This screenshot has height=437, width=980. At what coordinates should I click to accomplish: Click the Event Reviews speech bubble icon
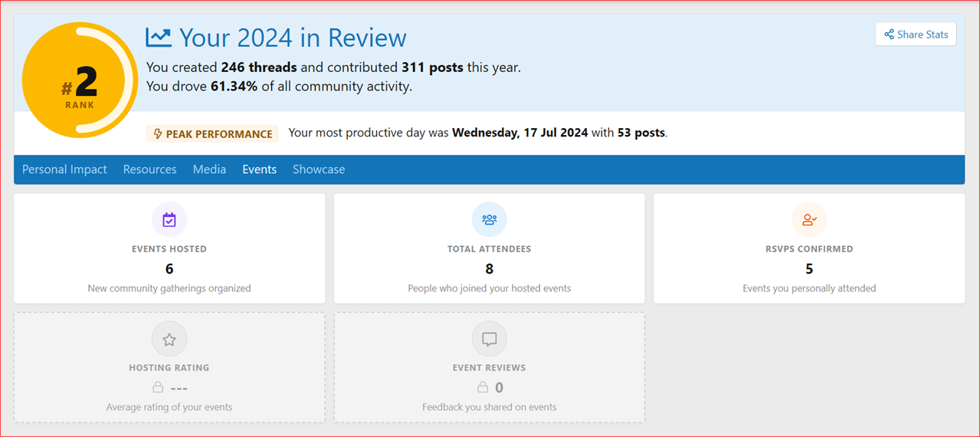pyautogui.click(x=490, y=339)
